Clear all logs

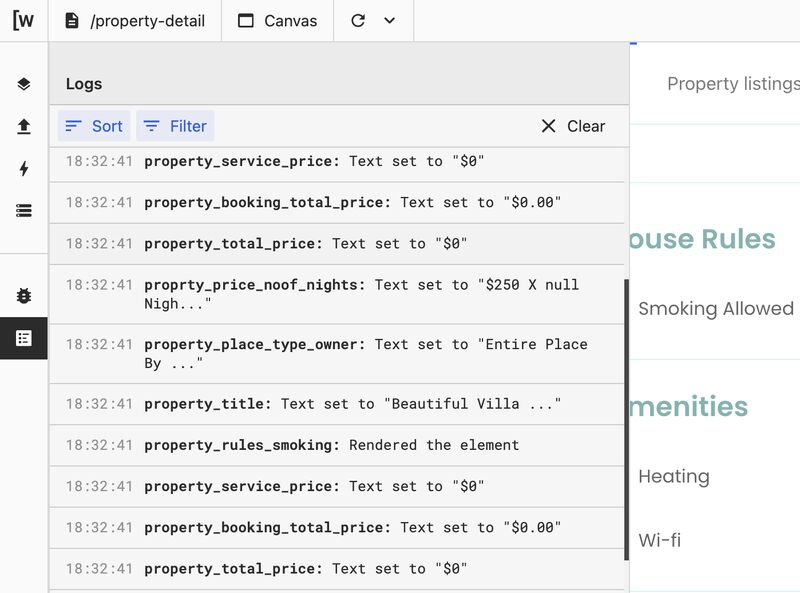[572, 126]
